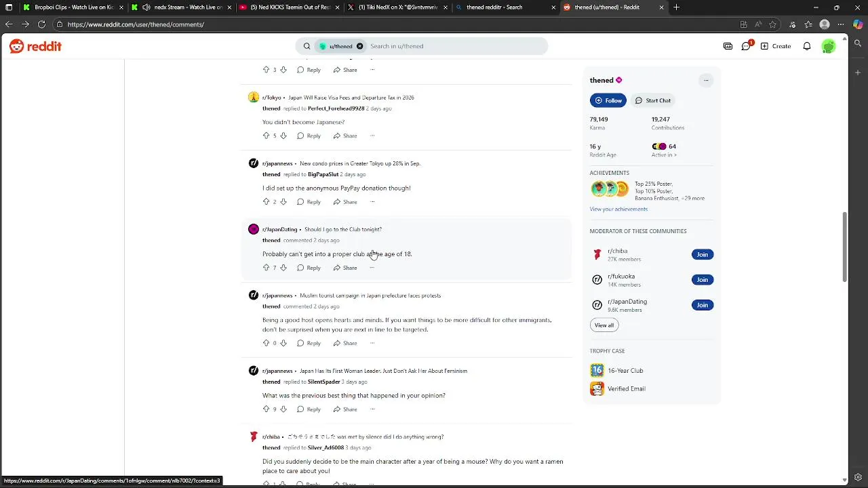Open user link Perfect_Forehead9928
Screen dimensions: 868x488
click(x=336, y=108)
